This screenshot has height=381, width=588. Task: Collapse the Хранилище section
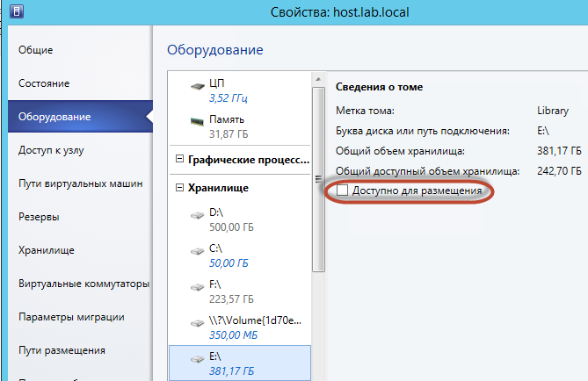tap(180, 188)
